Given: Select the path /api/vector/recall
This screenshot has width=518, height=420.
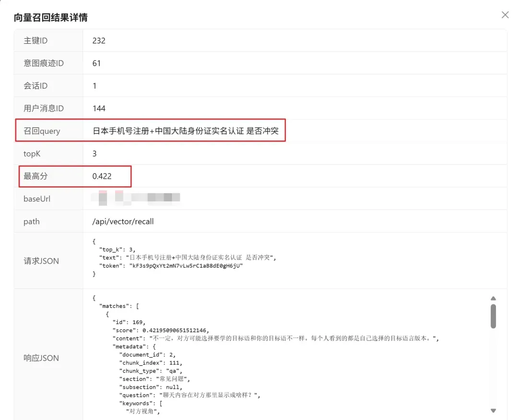Looking at the screenshot, I should coord(123,222).
